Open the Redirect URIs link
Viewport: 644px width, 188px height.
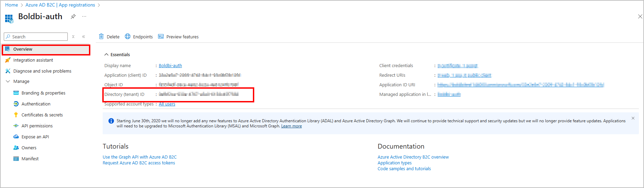click(x=464, y=75)
